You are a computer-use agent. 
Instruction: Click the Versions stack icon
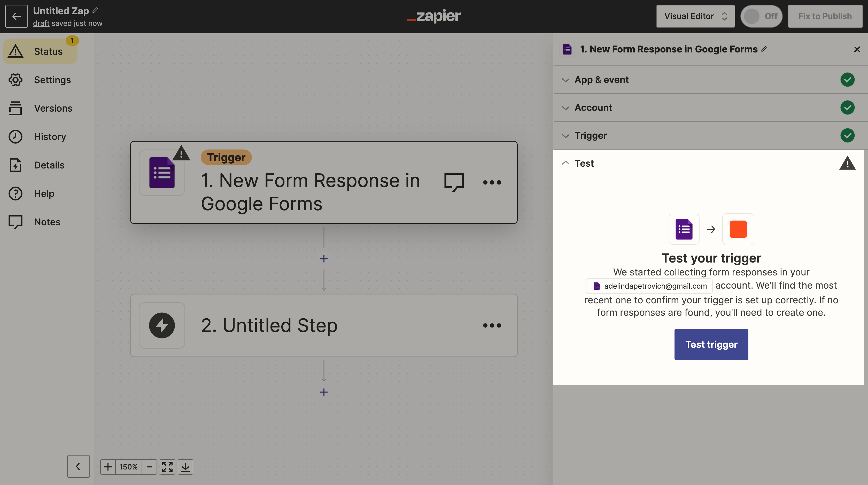coord(16,108)
